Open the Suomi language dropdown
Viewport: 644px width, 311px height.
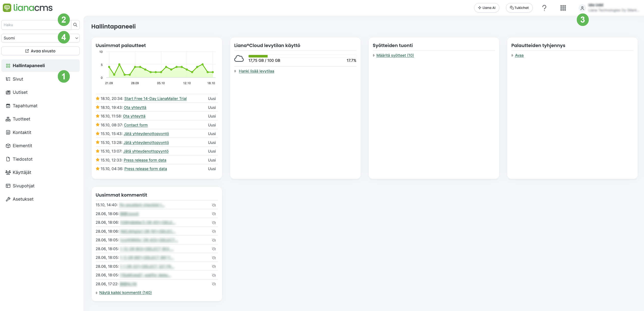(x=40, y=38)
